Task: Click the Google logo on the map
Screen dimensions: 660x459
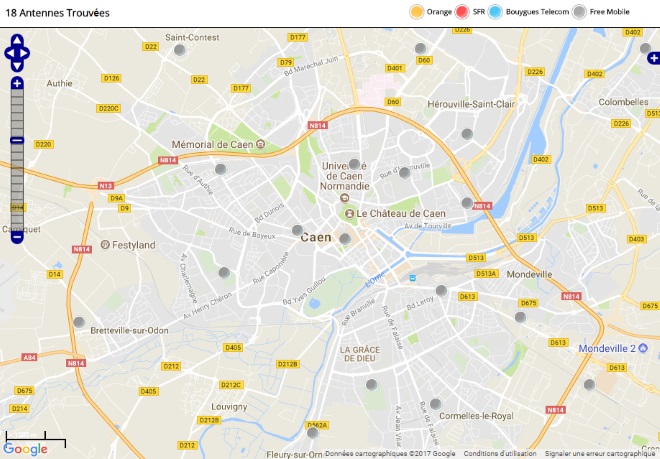Action: point(25,449)
